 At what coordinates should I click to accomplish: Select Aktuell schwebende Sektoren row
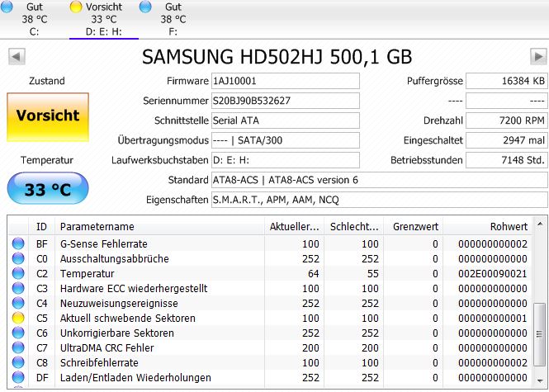tap(270, 319)
